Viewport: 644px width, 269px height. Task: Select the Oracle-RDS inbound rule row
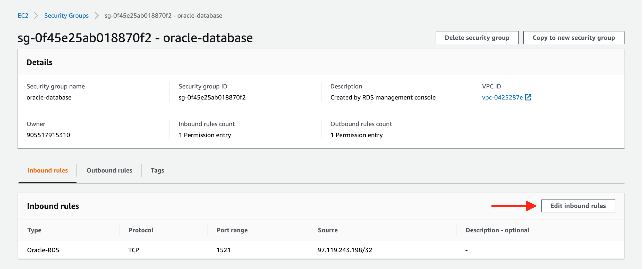click(43, 250)
